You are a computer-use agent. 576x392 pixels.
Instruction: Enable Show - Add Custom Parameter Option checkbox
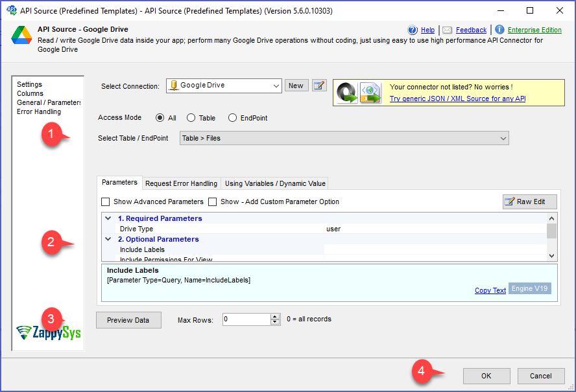pyautogui.click(x=212, y=202)
